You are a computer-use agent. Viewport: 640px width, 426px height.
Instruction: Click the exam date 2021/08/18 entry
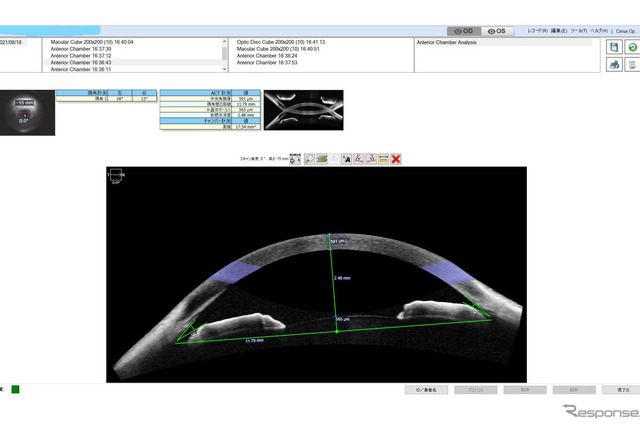tap(13, 42)
